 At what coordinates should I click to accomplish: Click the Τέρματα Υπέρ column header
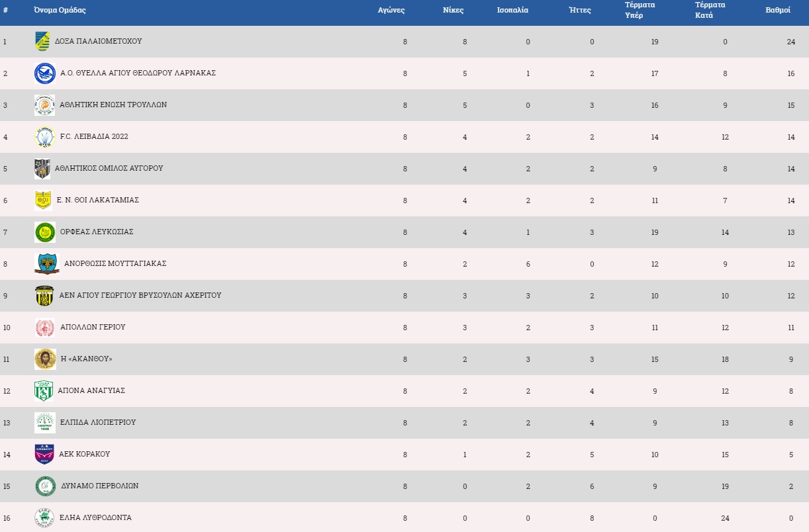[x=640, y=10]
